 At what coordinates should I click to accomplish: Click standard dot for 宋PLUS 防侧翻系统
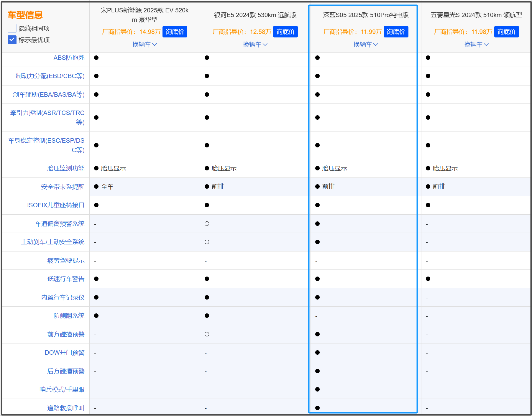(x=96, y=316)
